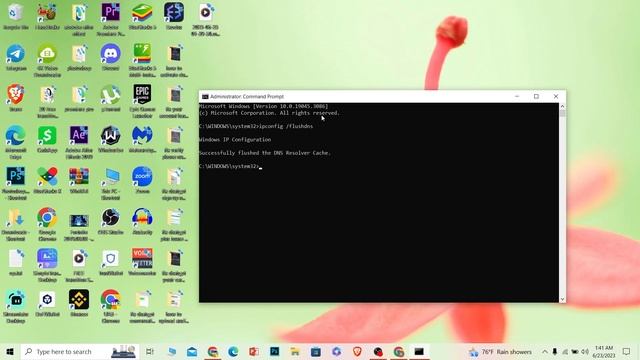Minimize the Command Prompt window
Image resolution: width=640 pixels, height=360 pixels.
click(x=517, y=96)
